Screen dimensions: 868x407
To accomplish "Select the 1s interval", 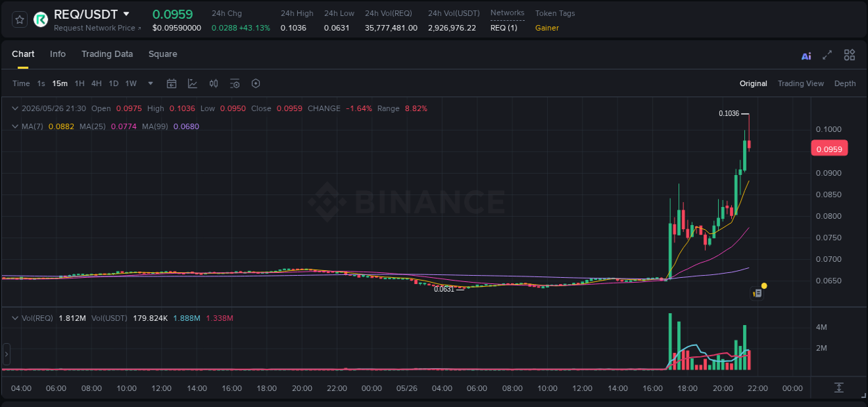I will coord(41,83).
